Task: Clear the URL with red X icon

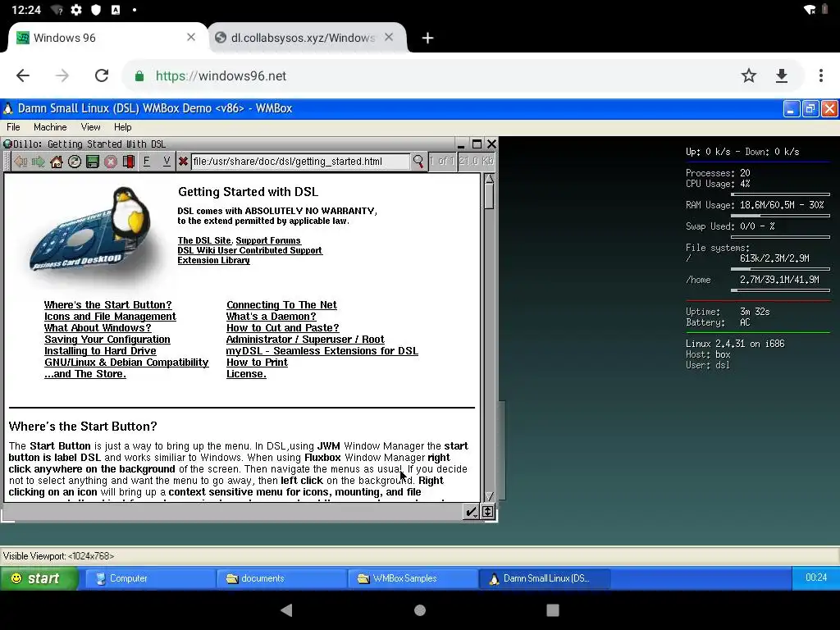Action: 183,162
